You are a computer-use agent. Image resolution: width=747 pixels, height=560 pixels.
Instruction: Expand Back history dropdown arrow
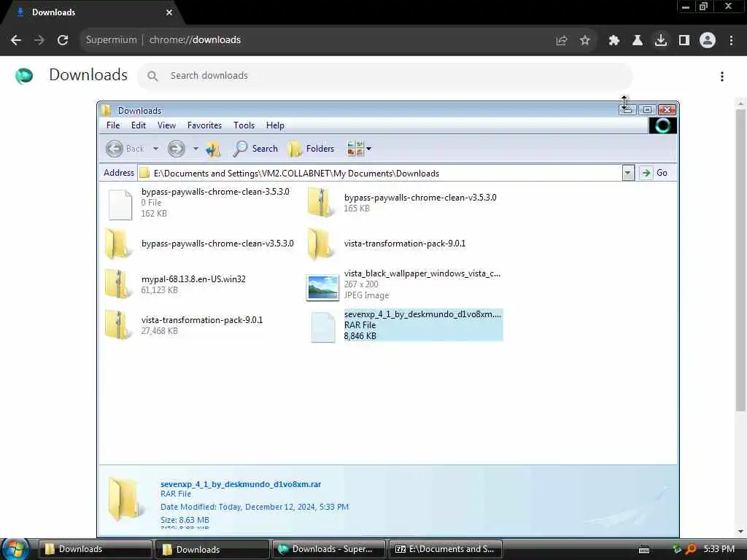[155, 149]
